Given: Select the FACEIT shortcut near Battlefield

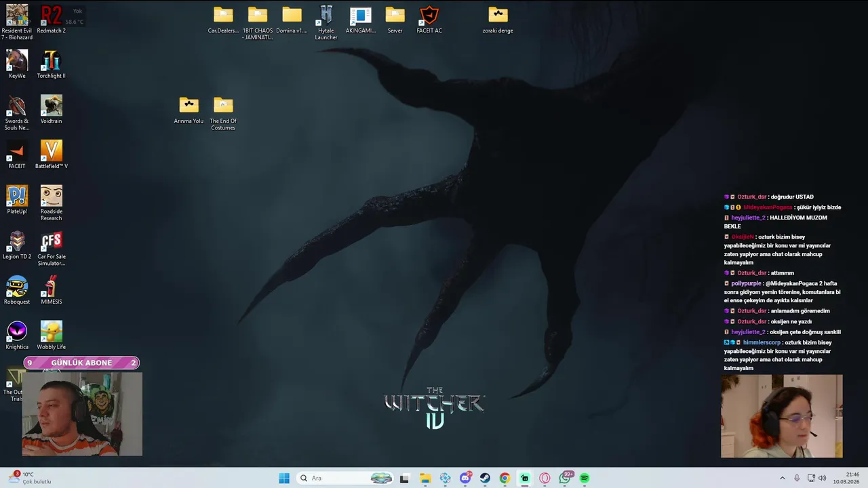Looking at the screenshot, I should tap(17, 155).
